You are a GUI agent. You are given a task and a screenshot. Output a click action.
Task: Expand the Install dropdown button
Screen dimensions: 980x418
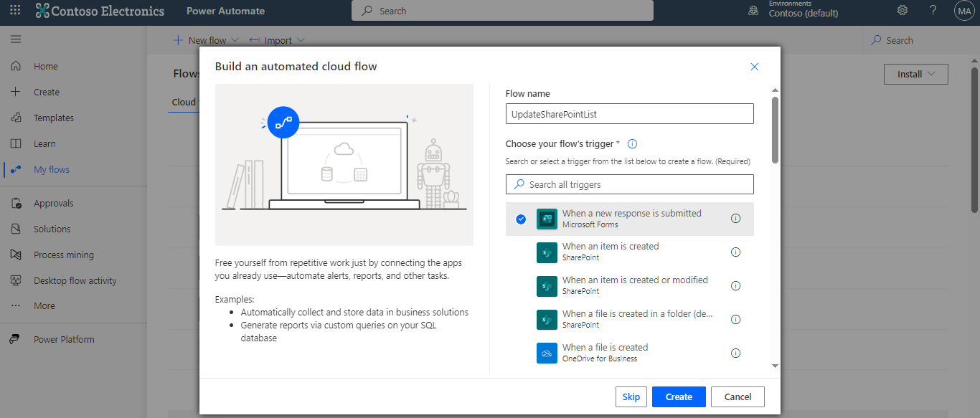915,75
